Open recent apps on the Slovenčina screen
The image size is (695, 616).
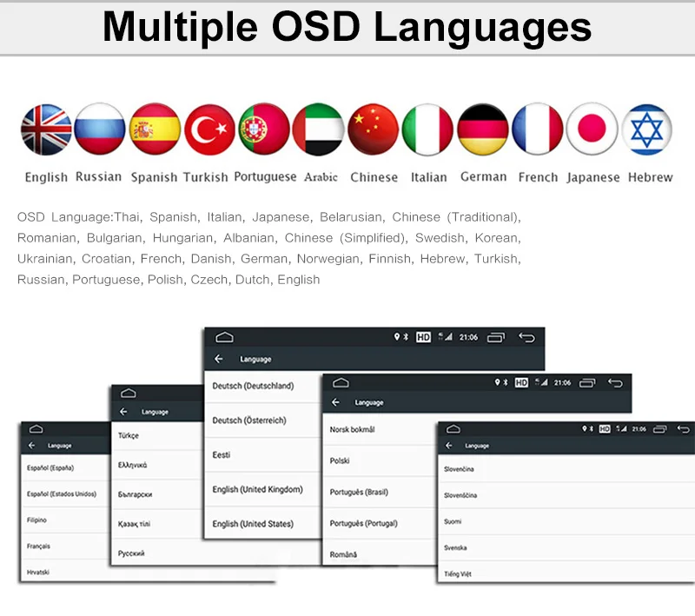(x=660, y=429)
